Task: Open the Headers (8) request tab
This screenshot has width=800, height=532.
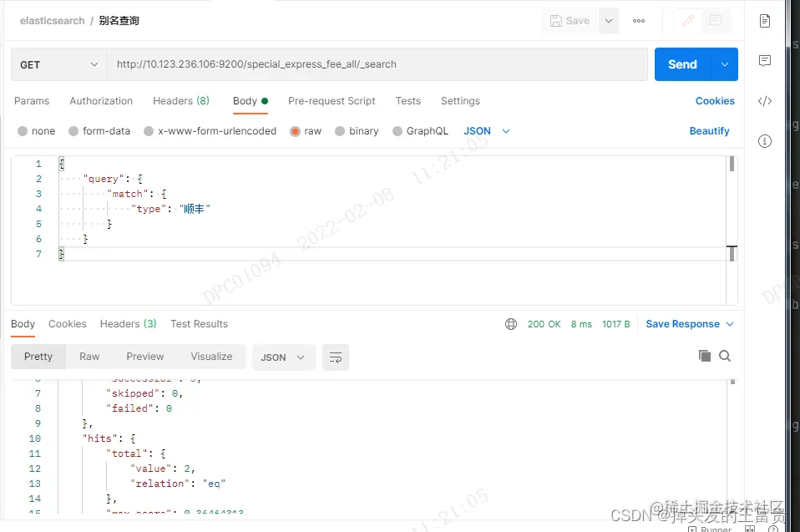Action: [x=181, y=101]
